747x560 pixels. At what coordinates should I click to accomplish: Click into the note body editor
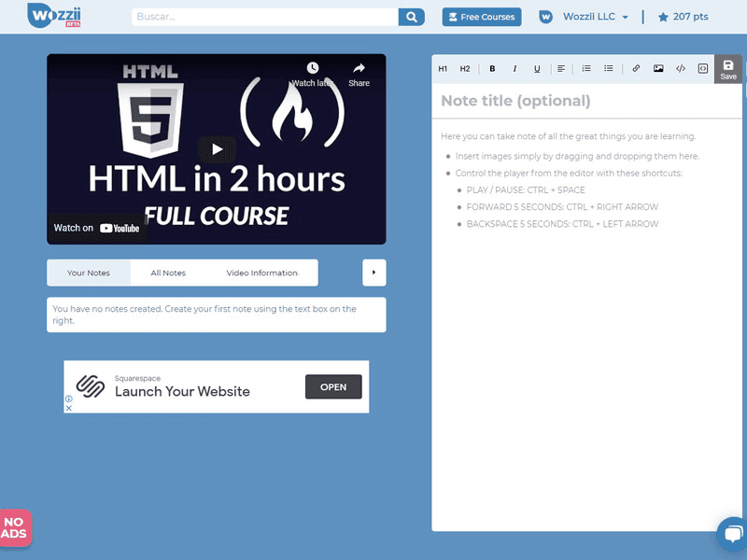pos(587,324)
